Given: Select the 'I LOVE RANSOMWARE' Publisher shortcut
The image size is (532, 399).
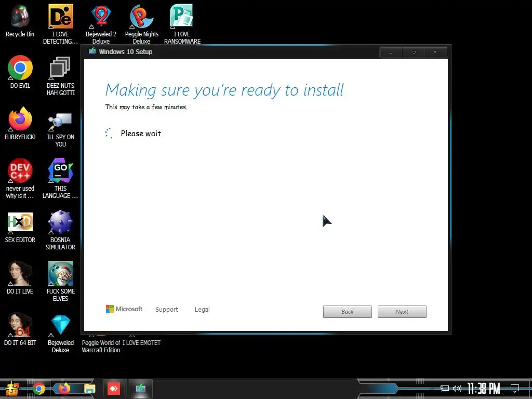Looking at the screenshot, I should pos(182,24).
